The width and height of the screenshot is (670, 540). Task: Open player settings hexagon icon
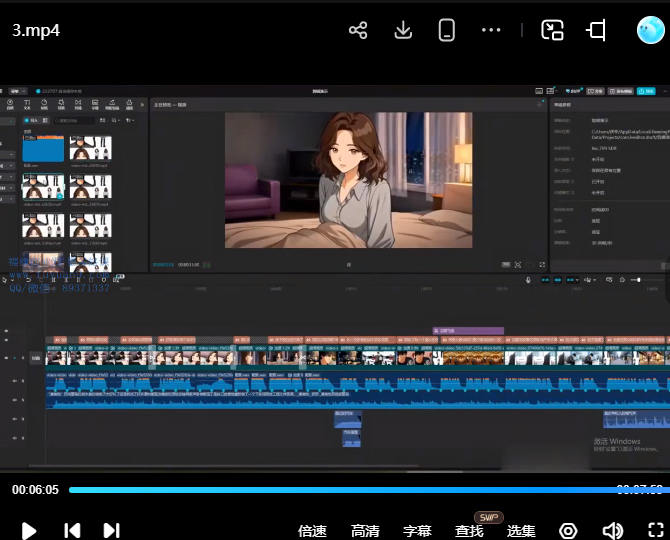[x=568, y=531]
